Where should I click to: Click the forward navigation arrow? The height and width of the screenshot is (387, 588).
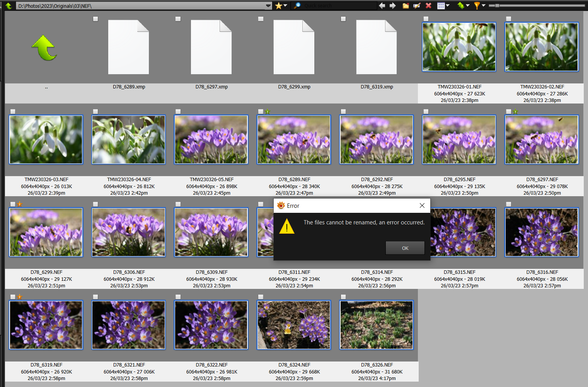point(393,6)
